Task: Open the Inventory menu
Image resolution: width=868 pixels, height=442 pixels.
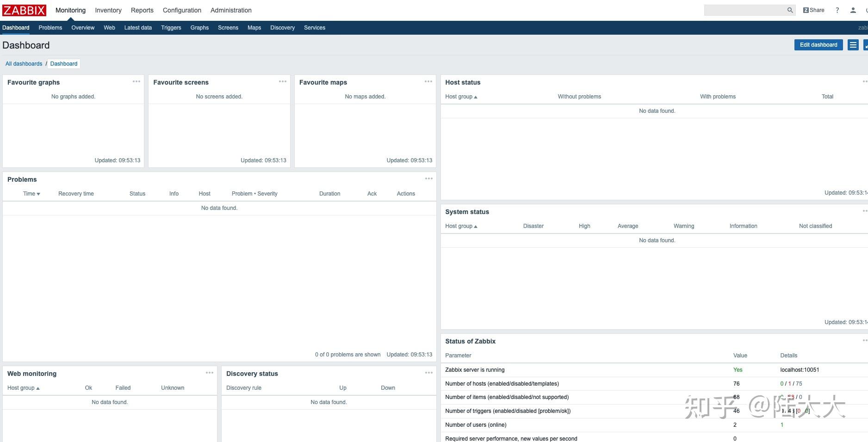Action: (108, 10)
